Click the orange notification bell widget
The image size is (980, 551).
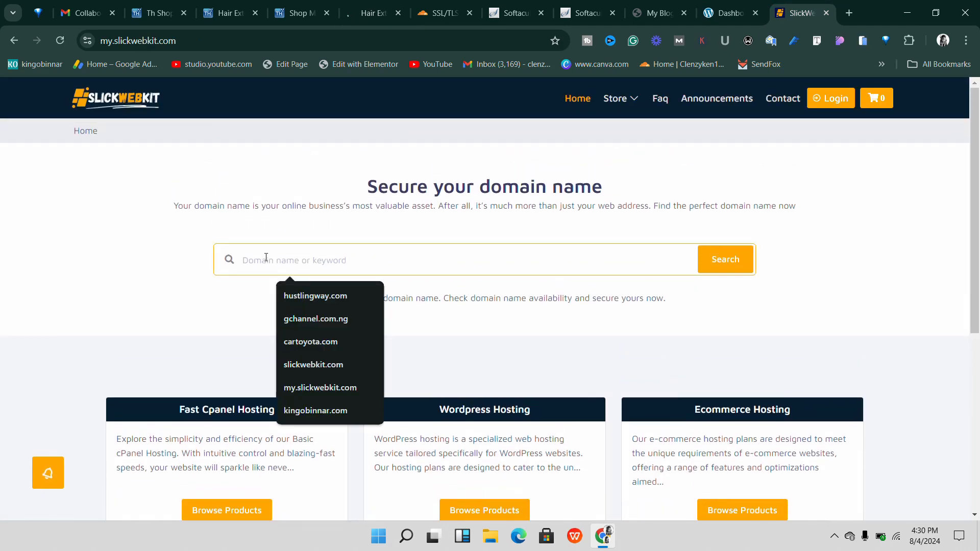click(48, 472)
